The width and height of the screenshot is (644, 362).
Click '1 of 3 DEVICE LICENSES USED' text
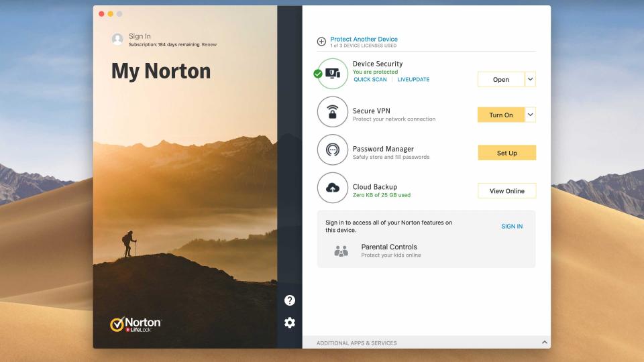[364, 46]
